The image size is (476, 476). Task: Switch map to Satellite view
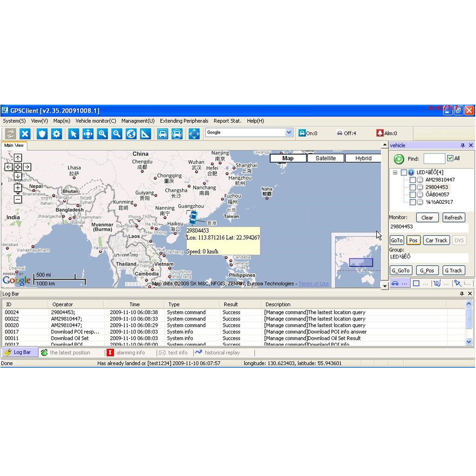(x=326, y=158)
